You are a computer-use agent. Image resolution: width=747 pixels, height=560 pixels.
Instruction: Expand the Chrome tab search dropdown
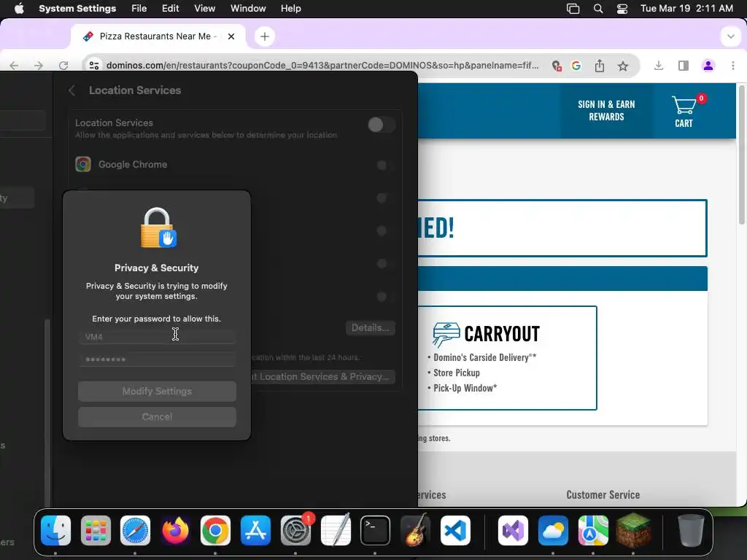[x=730, y=36]
